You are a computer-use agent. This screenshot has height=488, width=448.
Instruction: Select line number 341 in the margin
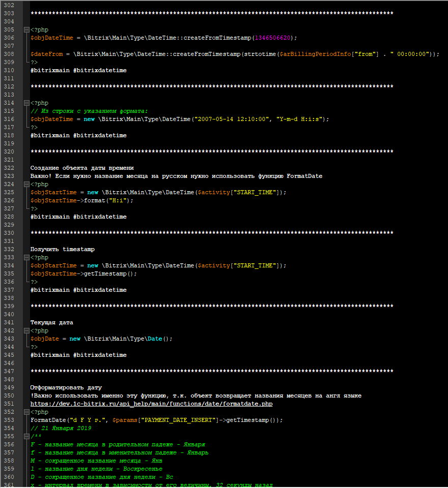pyautogui.click(x=10, y=322)
